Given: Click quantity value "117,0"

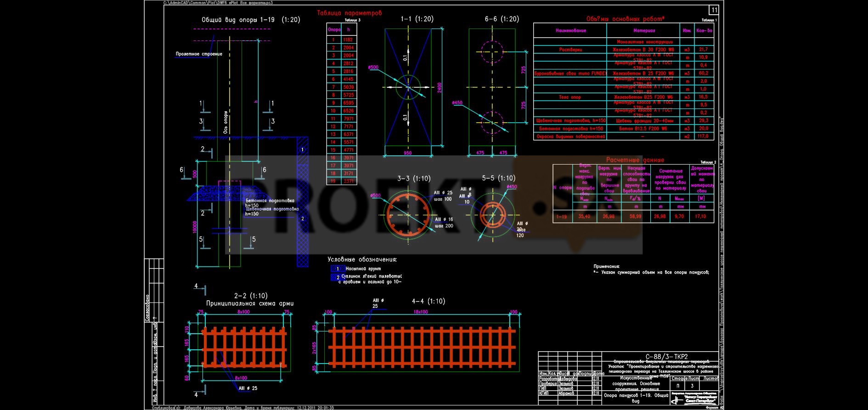Looking at the screenshot, I should (704, 137).
